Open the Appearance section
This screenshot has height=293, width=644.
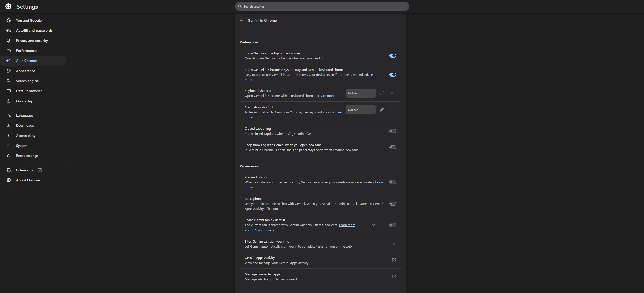(33, 71)
